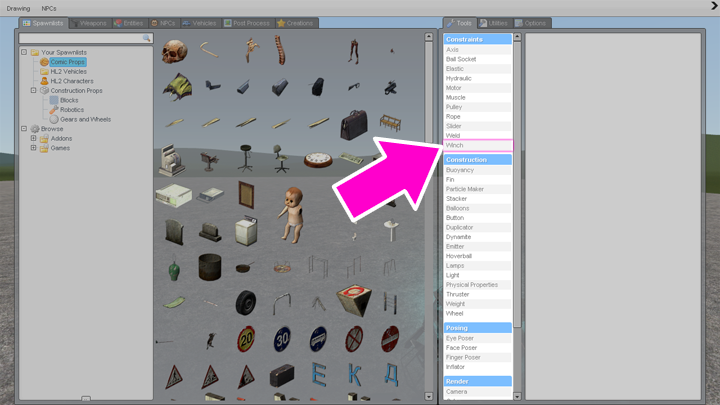Switch to the Utilities tab
Image resolution: width=720 pixels, height=405 pixels.
[x=494, y=23]
